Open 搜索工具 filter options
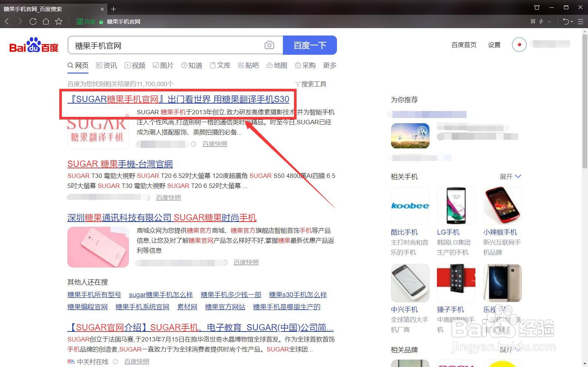The height and width of the screenshot is (367, 588). click(311, 84)
